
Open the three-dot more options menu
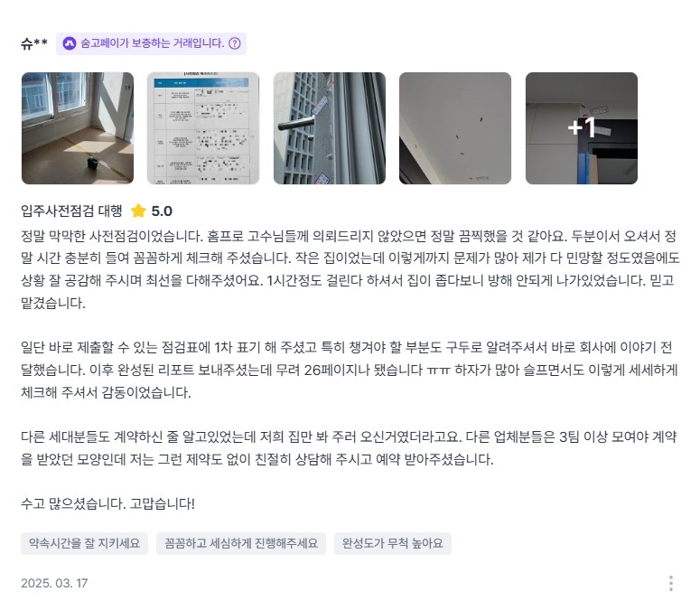pos(670,583)
